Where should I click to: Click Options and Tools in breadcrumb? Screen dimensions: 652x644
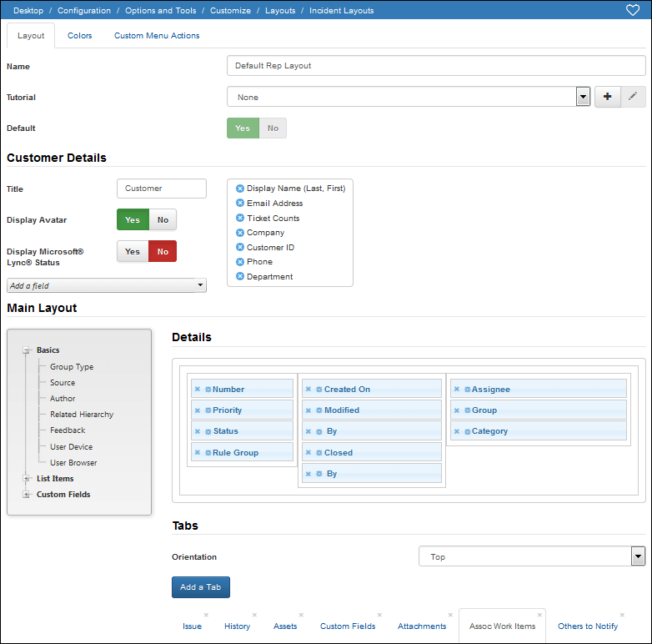[x=161, y=10]
